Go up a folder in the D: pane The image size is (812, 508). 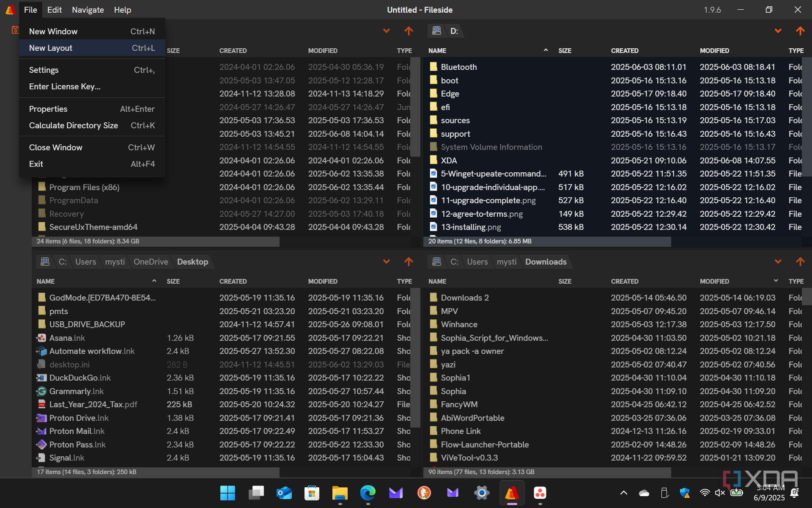[800, 31]
